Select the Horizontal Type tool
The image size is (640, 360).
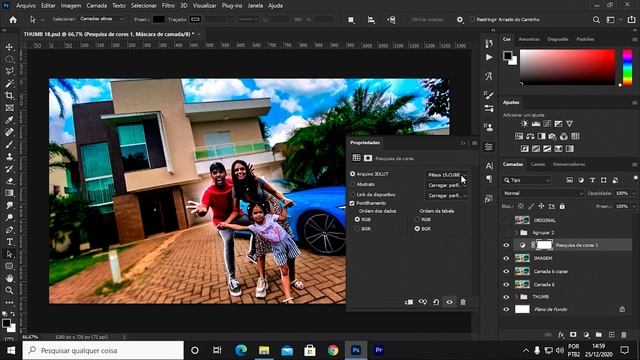click(x=9, y=242)
